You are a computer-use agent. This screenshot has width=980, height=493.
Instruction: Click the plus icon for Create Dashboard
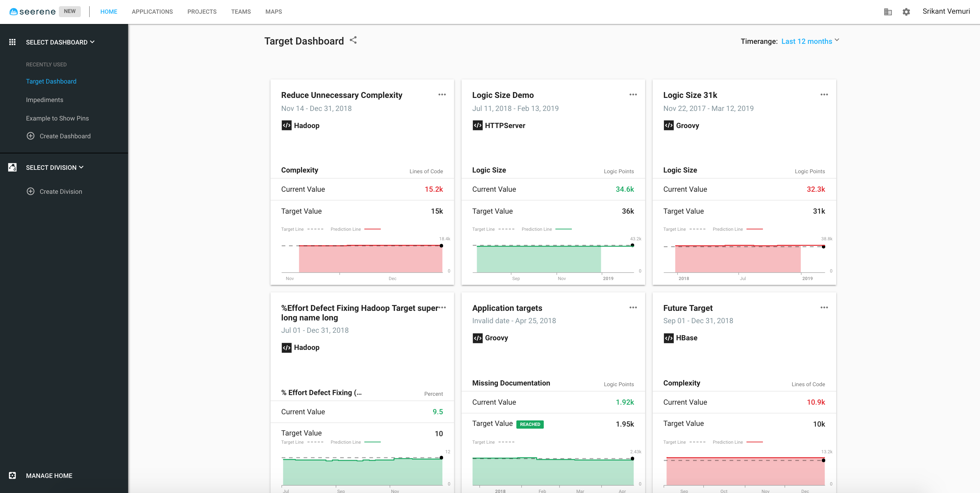(x=31, y=136)
